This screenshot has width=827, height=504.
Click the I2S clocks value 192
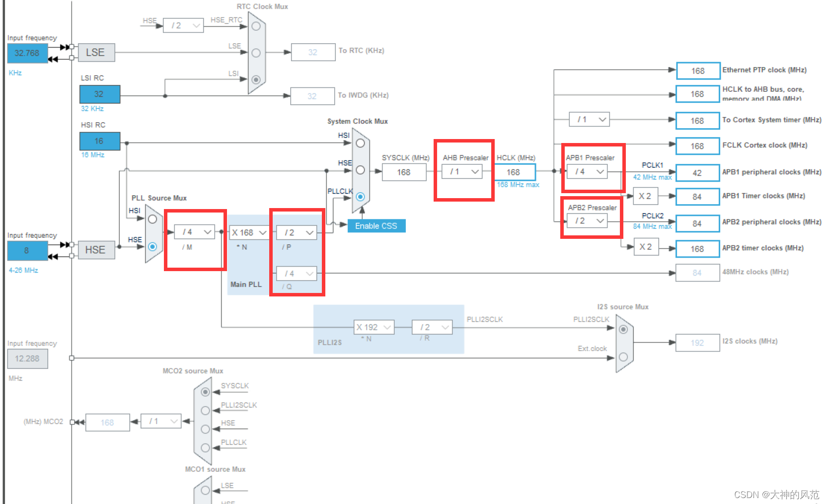pyautogui.click(x=698, y=343)
